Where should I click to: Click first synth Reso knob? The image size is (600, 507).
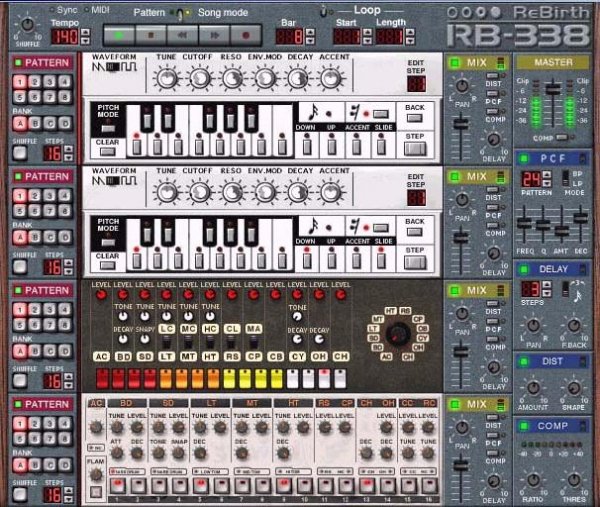[232, 78]
